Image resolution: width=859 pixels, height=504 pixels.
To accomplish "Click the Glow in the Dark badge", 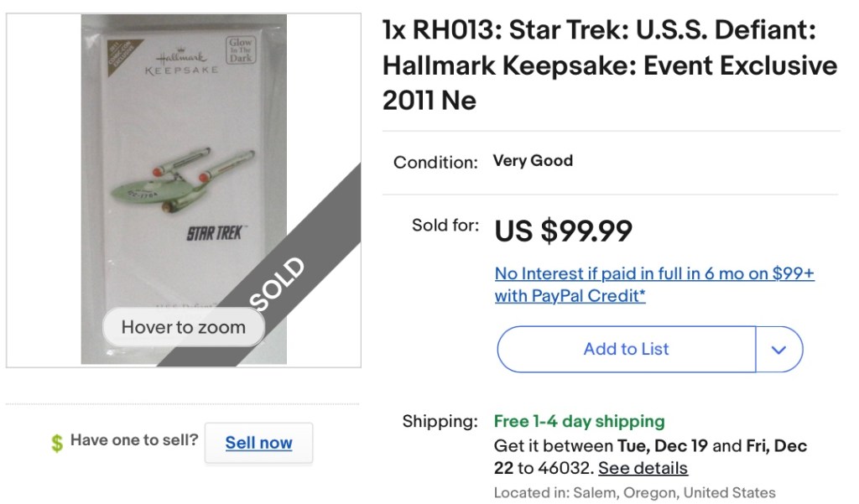I will (x=239, y=50).
